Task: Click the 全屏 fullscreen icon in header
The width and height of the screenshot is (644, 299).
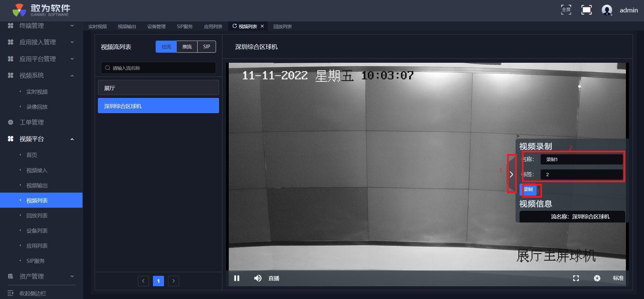Action: tap(566, 10)
